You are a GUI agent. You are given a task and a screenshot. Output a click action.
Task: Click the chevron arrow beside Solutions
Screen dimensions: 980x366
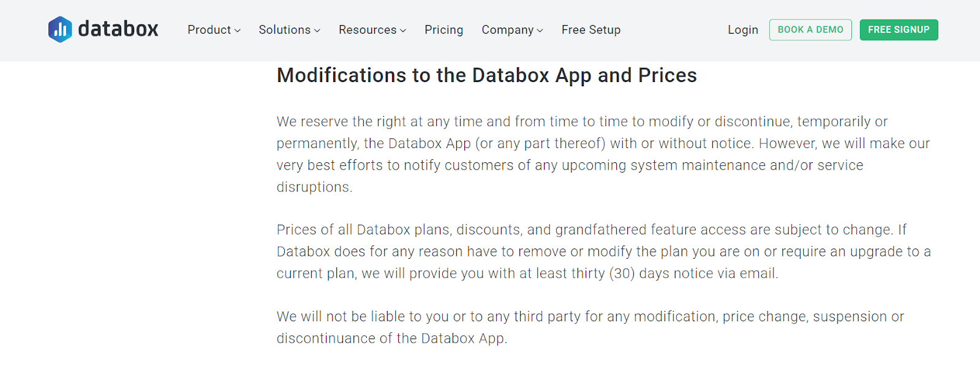point(317,31)
